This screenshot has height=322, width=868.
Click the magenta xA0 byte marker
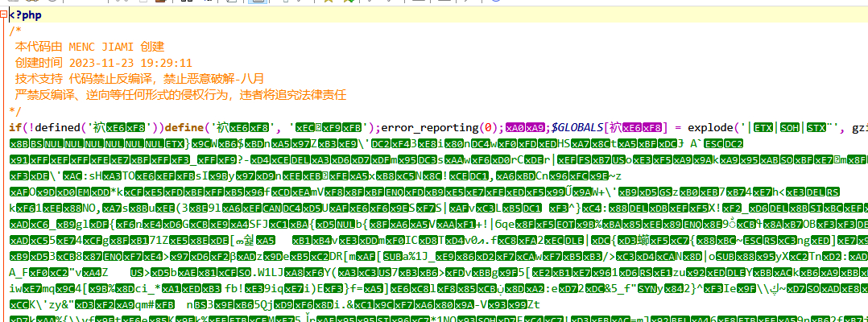click(x=515, y=128)
